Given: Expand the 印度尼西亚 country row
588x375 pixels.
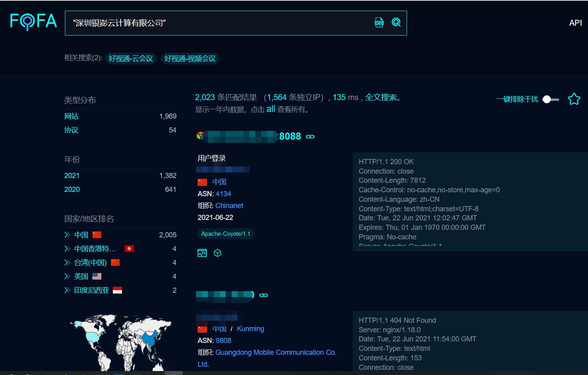Looking at the screenshot, I should pos(67,290).
